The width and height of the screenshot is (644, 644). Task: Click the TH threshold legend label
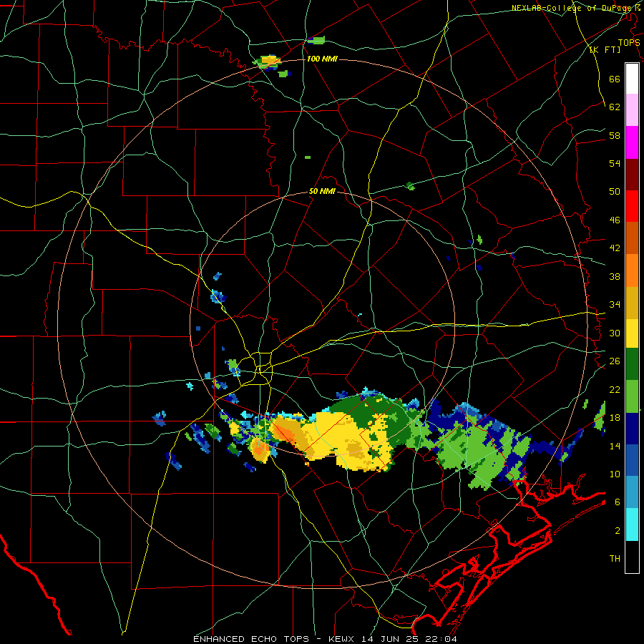615,559
